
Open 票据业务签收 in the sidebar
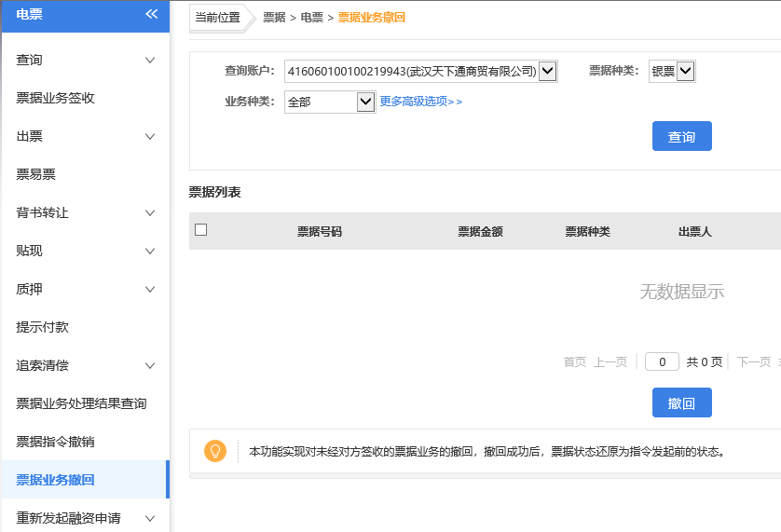point(56,98)
